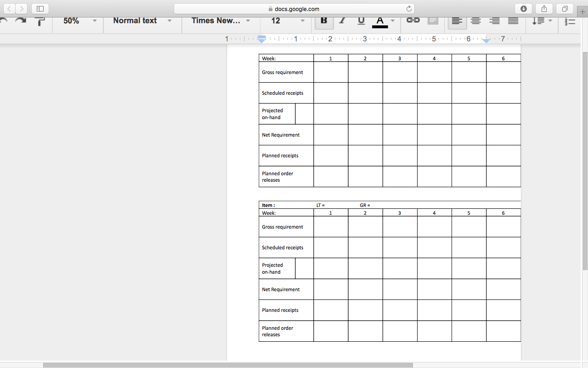This screenshot has height=368, width=588.
Task: Click the redo arrow icon
Action: coord(21,21)
